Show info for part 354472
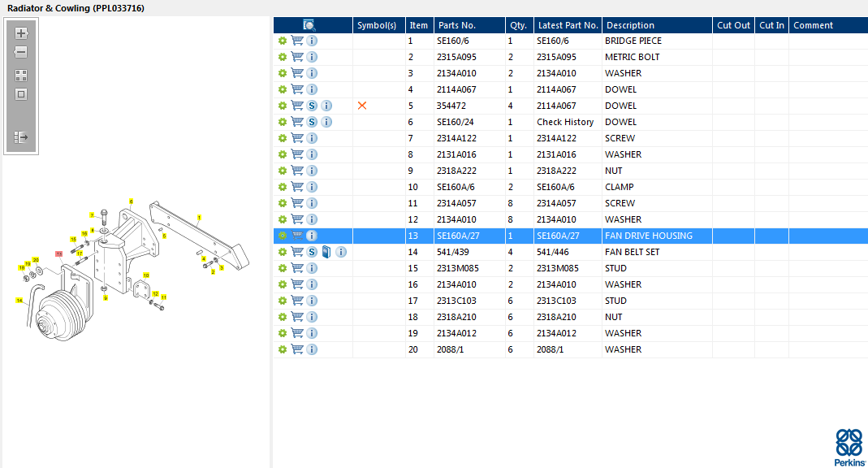The image size is (868, 468). (326, 106)
